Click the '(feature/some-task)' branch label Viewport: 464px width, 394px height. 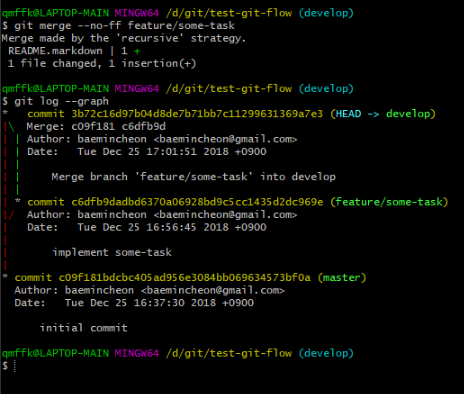[389, 202]
